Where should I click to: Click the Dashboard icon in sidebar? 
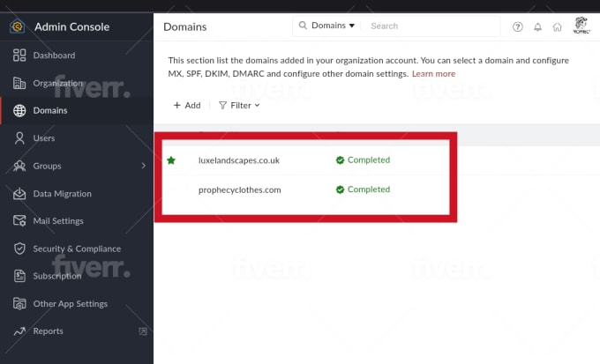[19, 55]
